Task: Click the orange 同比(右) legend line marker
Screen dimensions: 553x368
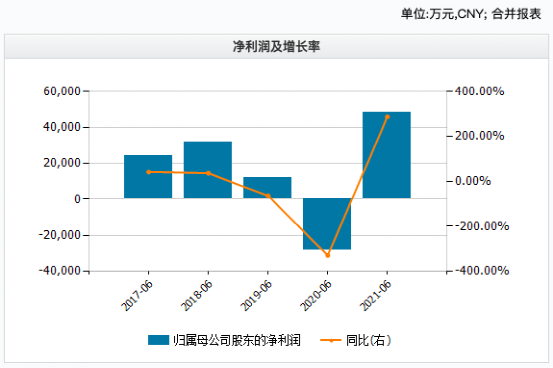Action: click(330, 340)
